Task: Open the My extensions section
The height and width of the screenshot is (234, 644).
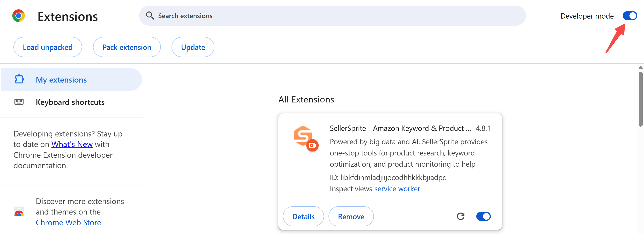Action: point(61,80)
